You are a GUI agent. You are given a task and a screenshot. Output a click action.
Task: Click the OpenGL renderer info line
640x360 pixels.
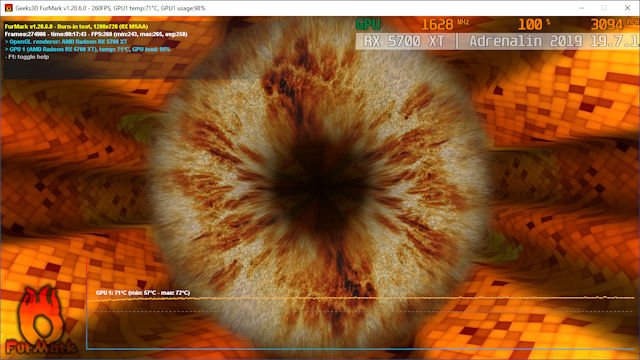coord(66,42)
